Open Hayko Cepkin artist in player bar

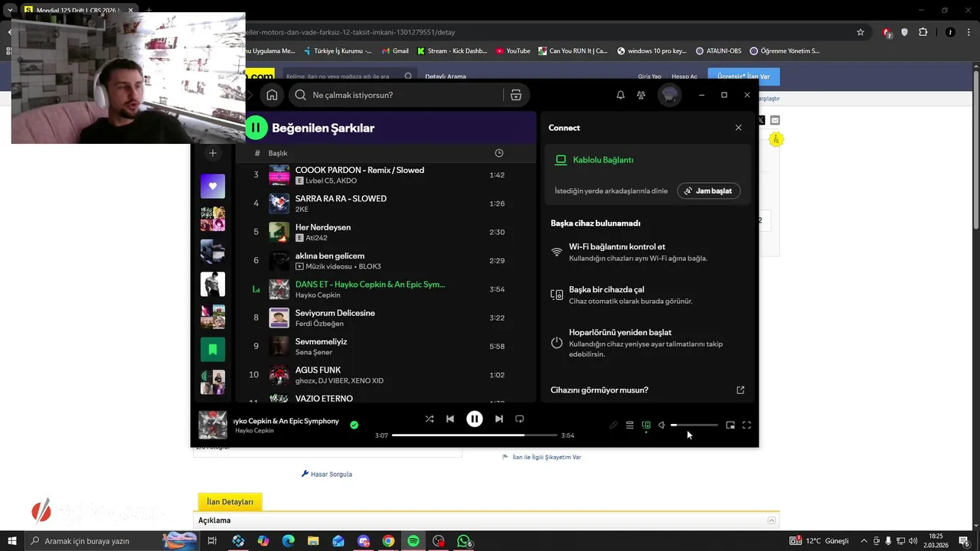point(254,431)
